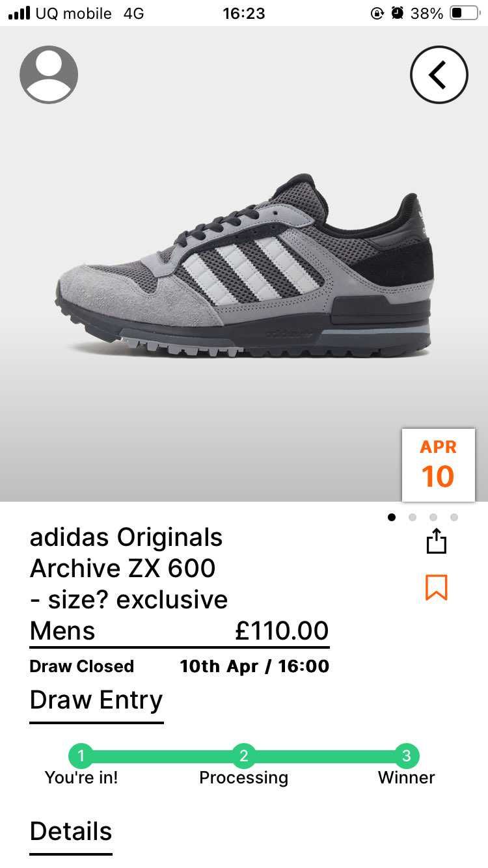Open the Details section tab
The width and height of the screenshot is (488, 868).
(71, 832)
